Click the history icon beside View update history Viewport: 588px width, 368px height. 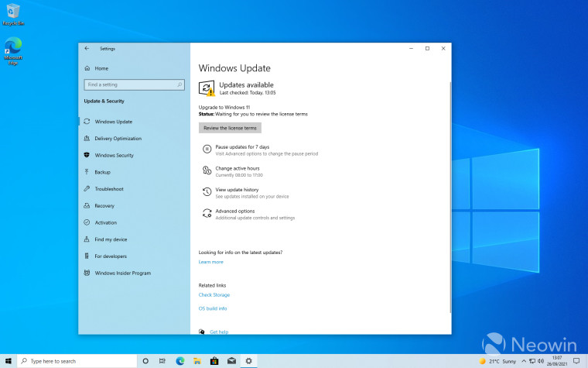coord(207,192)
